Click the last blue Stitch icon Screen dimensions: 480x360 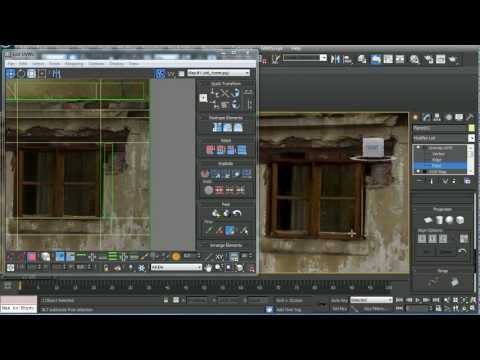242,150
